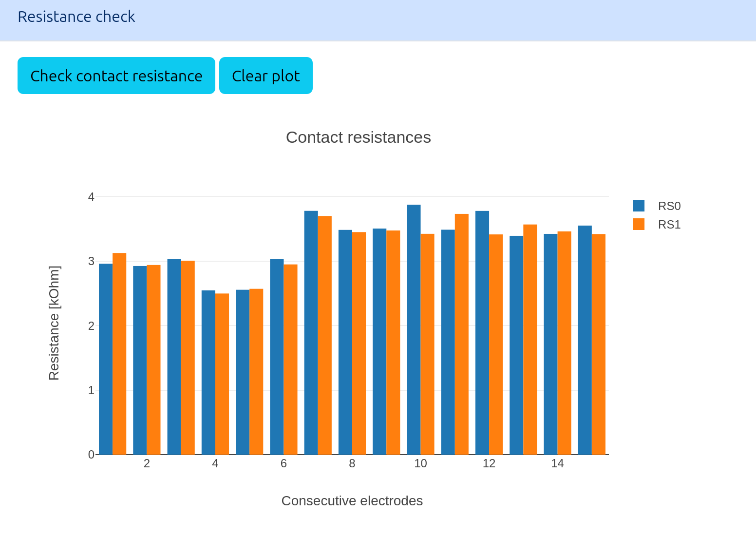Select the blue RS0 bar at electrode 12
The width and height of the screenshot is (756, 537).
coord(482,333)
